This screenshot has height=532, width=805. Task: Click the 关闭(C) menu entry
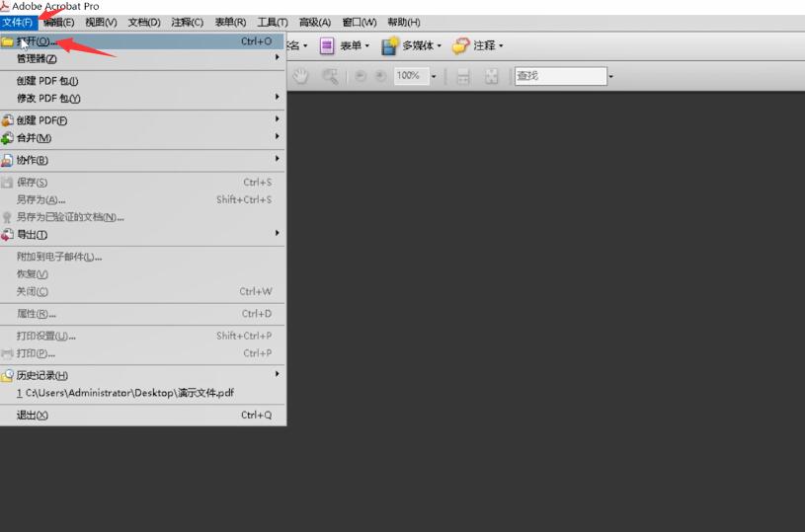point(142,291)
